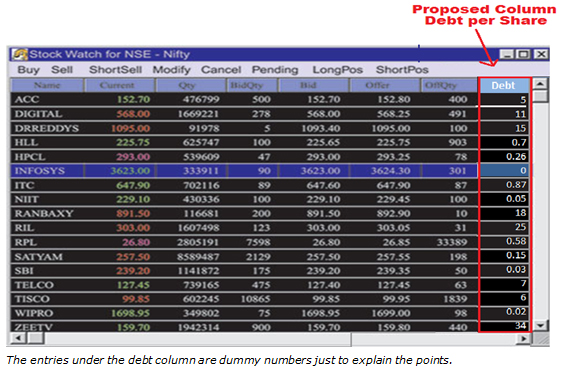Screen dimensions: 561x372
Task: Click INFOSYS offer value 3624.30
Action: (x=390, y=171)
